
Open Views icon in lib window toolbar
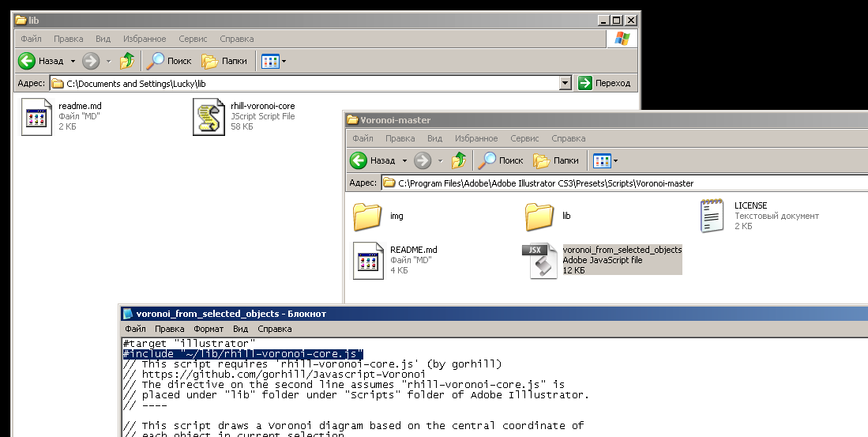pyautogui.click(x=270, y=61)
